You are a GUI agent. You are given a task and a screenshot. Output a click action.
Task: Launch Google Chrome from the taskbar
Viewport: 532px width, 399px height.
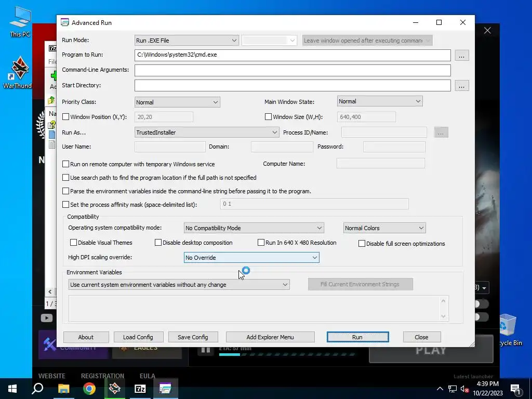[x=89, y=389]
